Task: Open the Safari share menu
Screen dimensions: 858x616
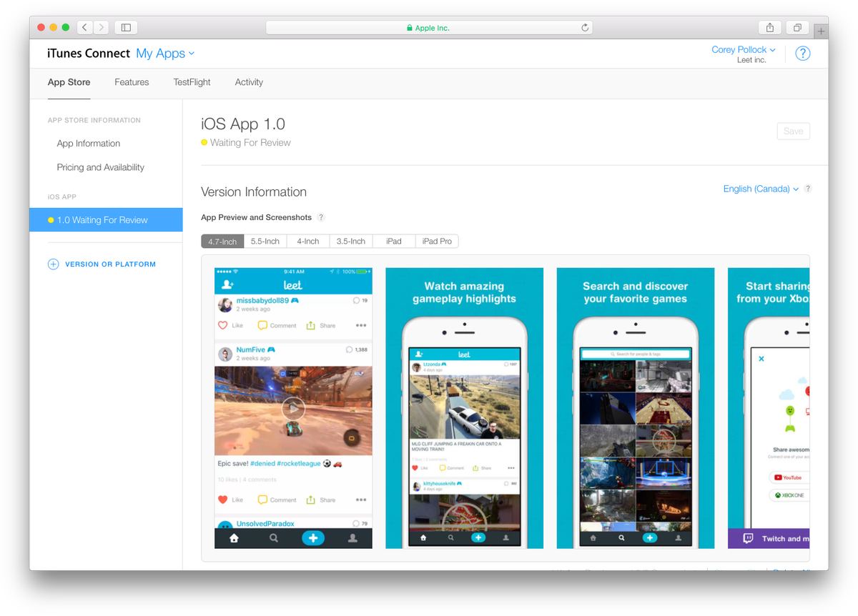Action: click(770, 27)
